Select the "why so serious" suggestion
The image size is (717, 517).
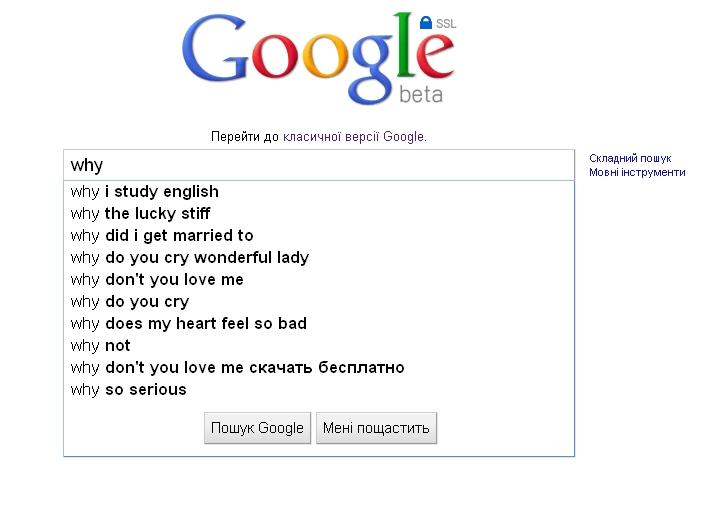tap(129, 389)
